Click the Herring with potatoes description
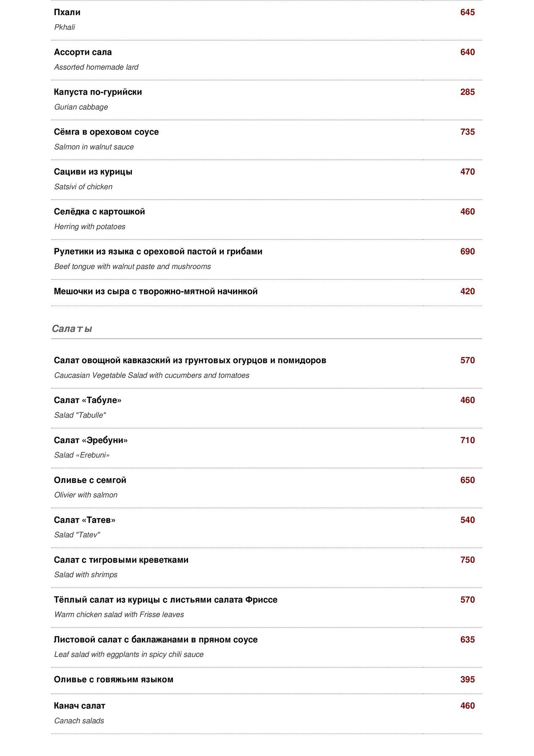This screenshot has height=756, width=534. pyautogui.click(x=90, y=227)
